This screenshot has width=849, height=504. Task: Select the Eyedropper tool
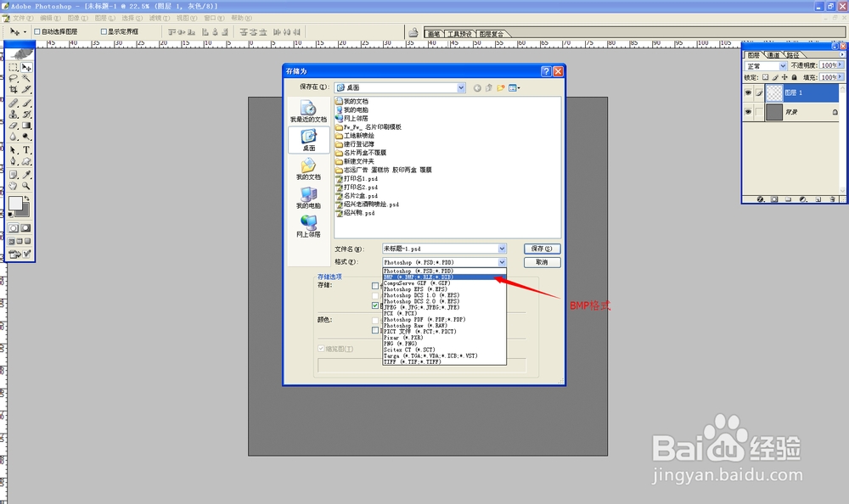[26, 175]
